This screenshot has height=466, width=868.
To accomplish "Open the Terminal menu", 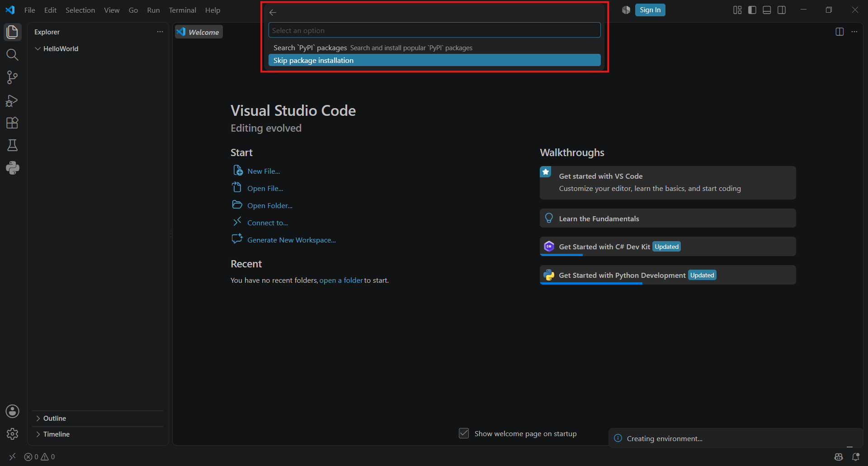I will (x=183, y=10).
